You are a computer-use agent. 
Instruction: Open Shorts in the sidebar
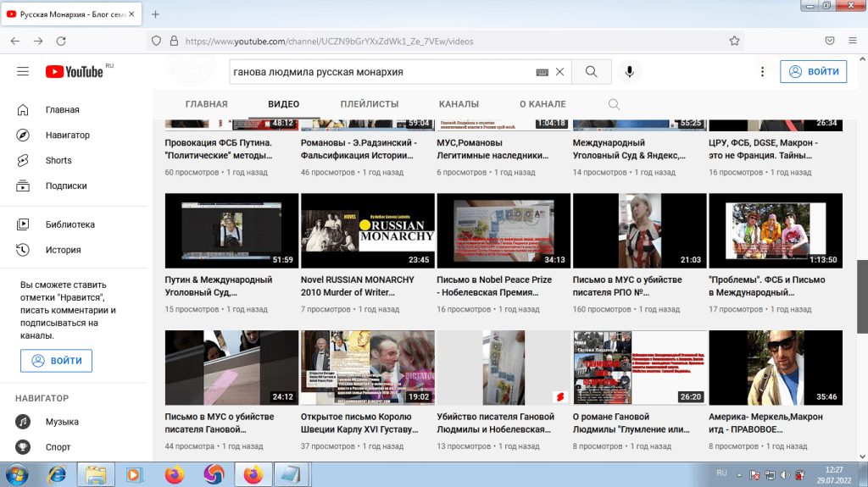point(58,160)
